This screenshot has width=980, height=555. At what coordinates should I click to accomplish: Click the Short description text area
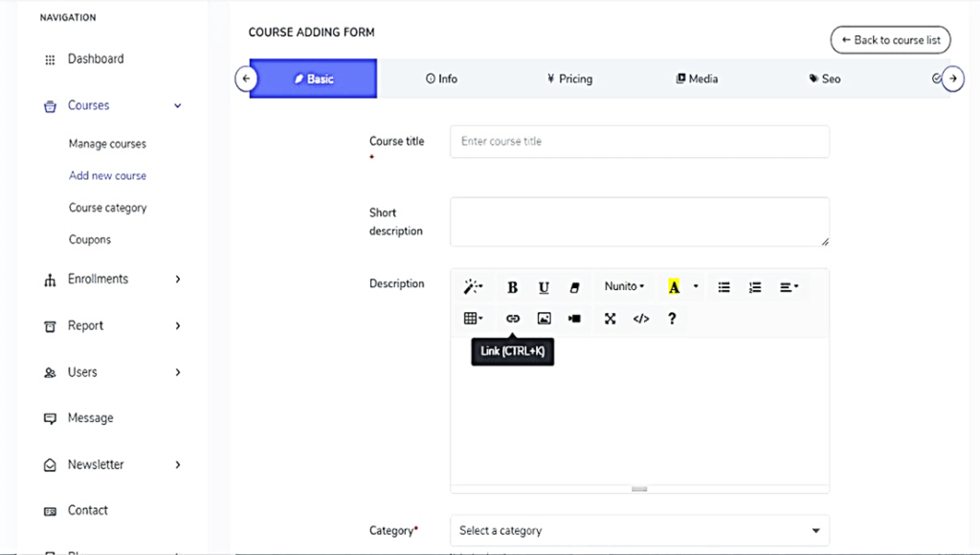[639, 222]
